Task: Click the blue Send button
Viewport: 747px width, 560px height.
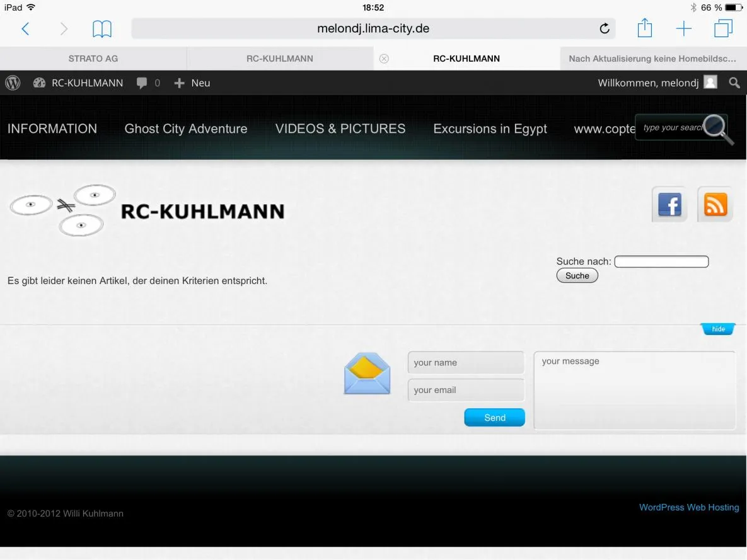Action: (x=494, y=417)
